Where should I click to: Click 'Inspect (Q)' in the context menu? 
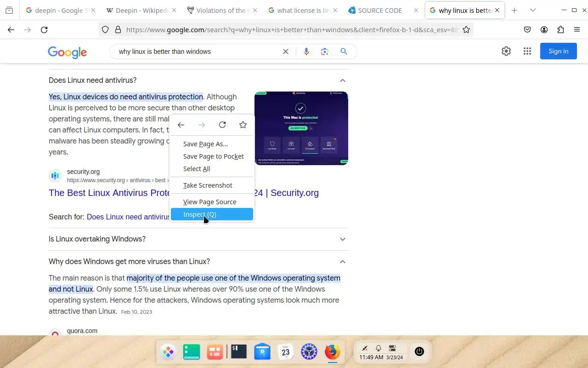[x=212, y=214]
